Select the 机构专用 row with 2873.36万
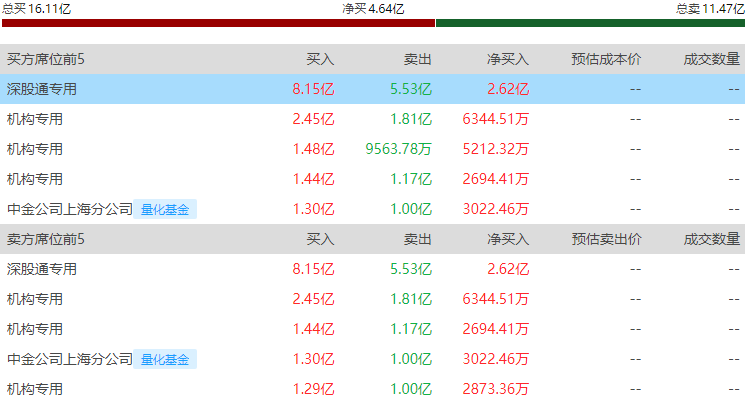 click(372, 389)
